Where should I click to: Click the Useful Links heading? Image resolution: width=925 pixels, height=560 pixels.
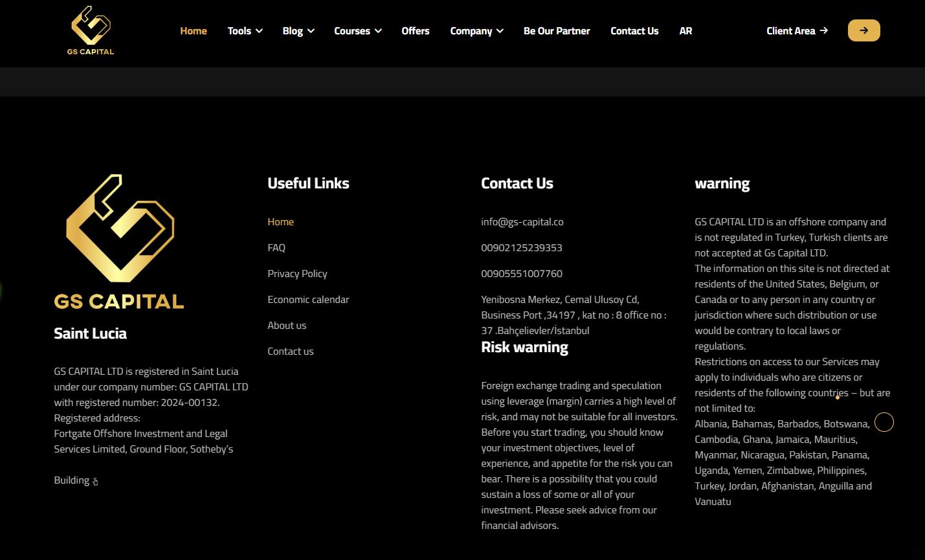308,183
